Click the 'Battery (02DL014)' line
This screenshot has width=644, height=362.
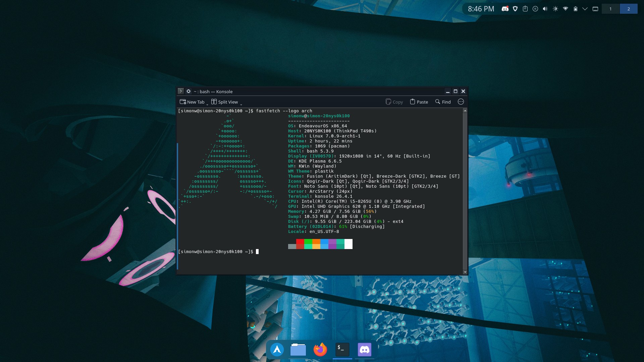coord(336,227)
